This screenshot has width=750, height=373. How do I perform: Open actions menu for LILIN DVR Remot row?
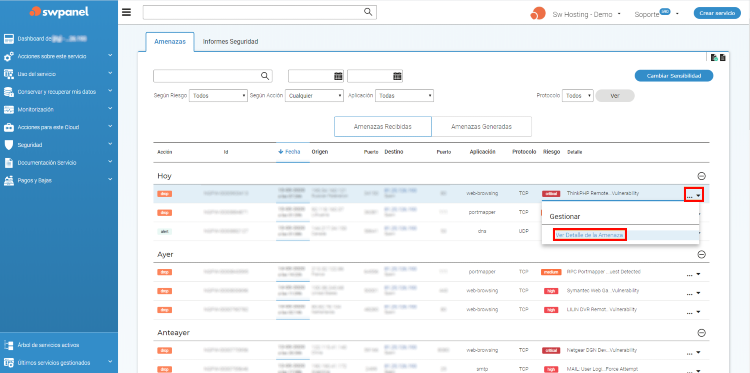694,312
